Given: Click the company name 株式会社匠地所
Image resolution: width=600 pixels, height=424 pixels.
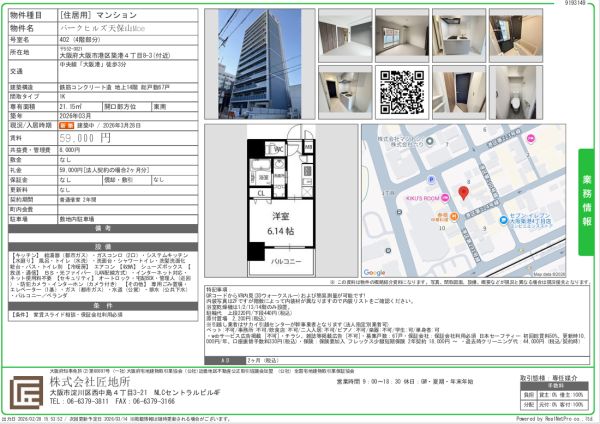Looking at the screenshot, I should coord(90,382).
